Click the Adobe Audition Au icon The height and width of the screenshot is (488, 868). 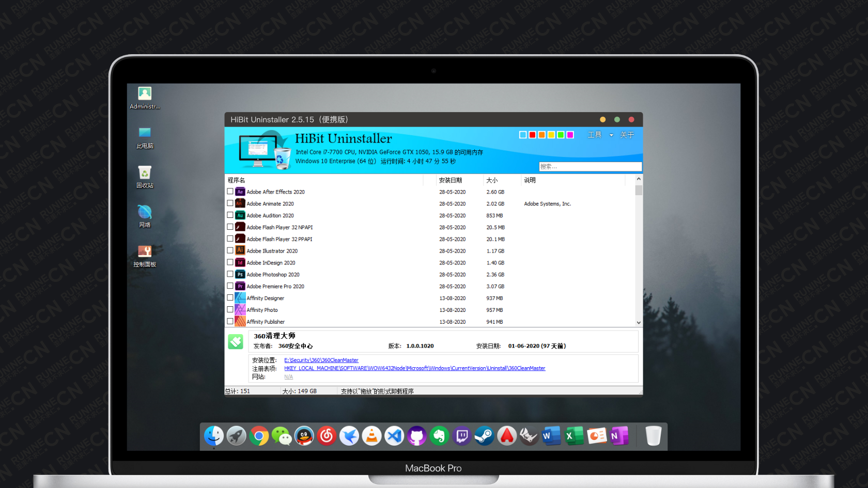point(240,215)
